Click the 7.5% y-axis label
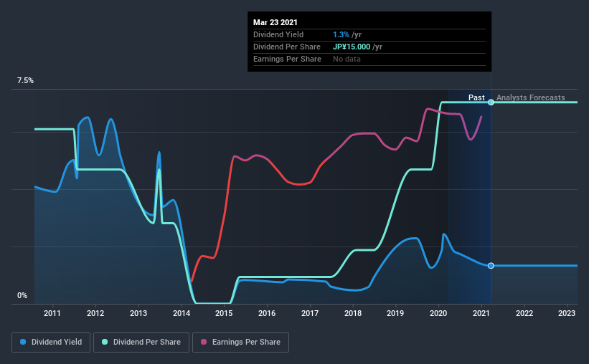The image size is (589, 364). [26, 81]
